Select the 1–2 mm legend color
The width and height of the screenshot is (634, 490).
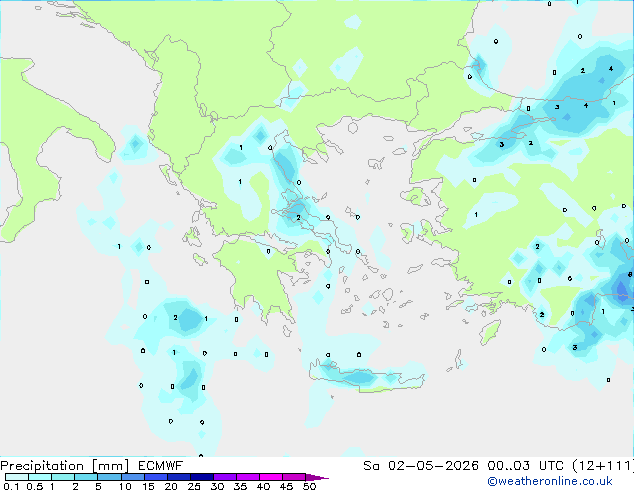pos(63,477)
